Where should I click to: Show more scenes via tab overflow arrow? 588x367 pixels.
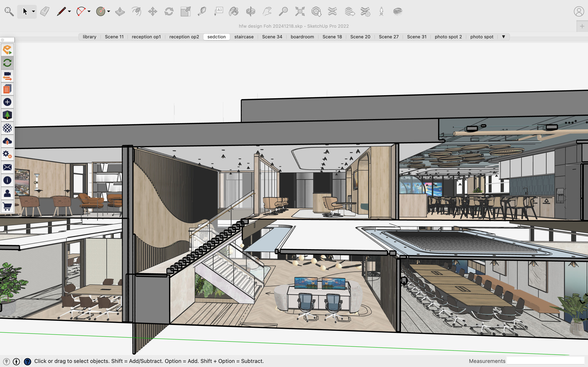point(503,37)
